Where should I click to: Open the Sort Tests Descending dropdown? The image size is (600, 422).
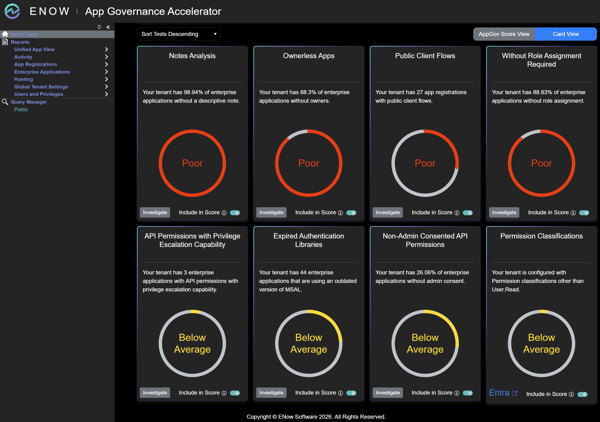pos(180,34)
